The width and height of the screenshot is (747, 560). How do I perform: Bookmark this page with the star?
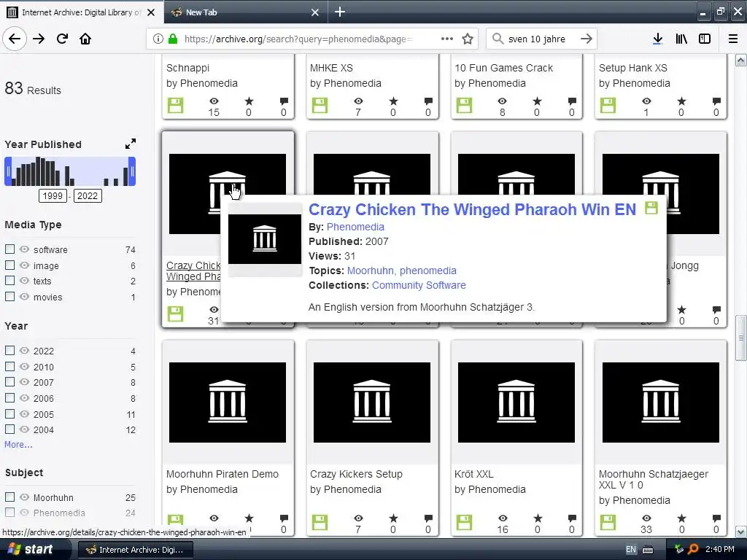[x=468, y=39]
